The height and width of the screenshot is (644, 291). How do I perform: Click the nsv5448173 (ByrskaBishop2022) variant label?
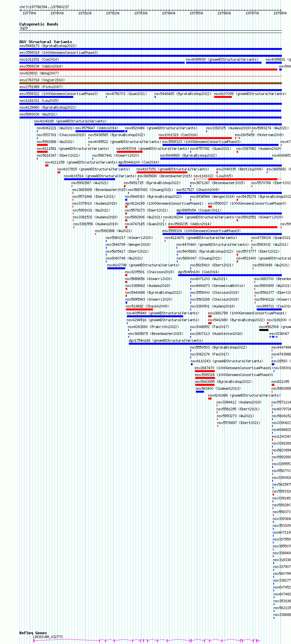coord(48,46)
